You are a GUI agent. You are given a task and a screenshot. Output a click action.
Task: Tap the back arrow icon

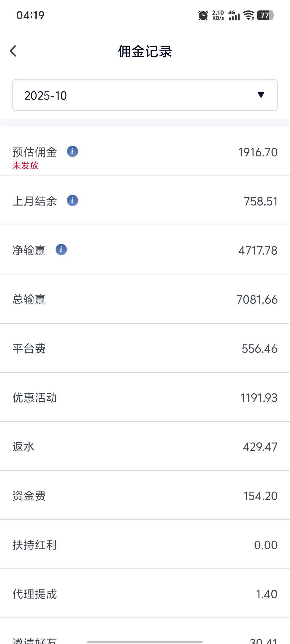coord(13,51)
